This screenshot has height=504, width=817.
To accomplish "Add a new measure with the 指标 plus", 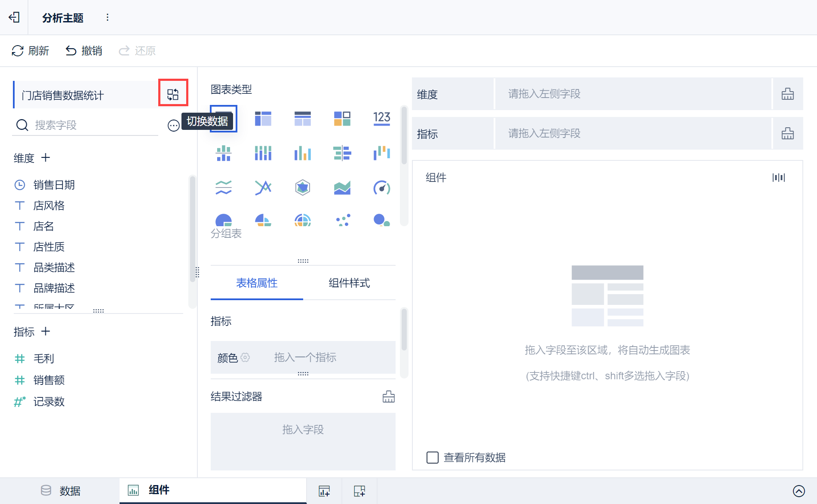I will pos(46,332).
